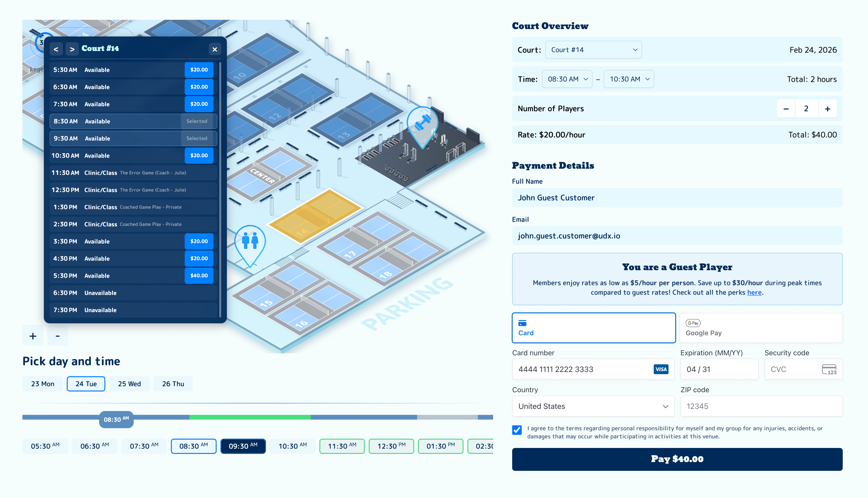This screenshot has width=868, height=498.
Task: Expand the Country dropdown showing United States
Action: pos(593,406)
